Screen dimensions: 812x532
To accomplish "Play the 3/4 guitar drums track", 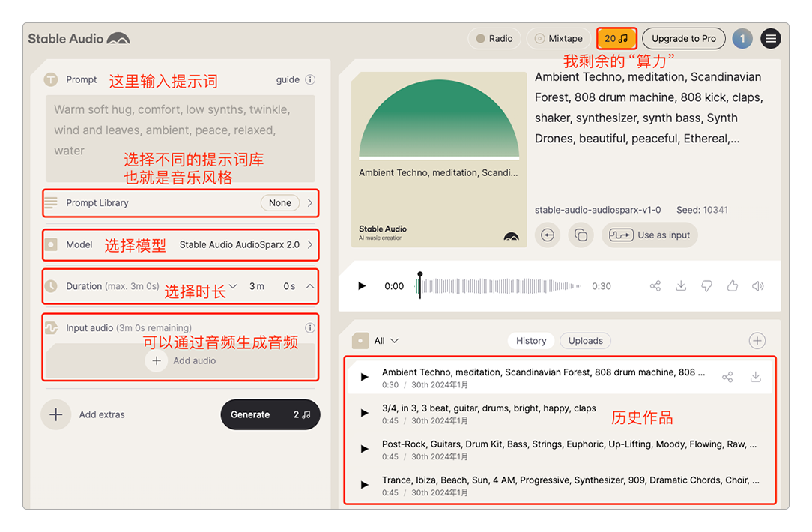I will [x=365, y=413].
